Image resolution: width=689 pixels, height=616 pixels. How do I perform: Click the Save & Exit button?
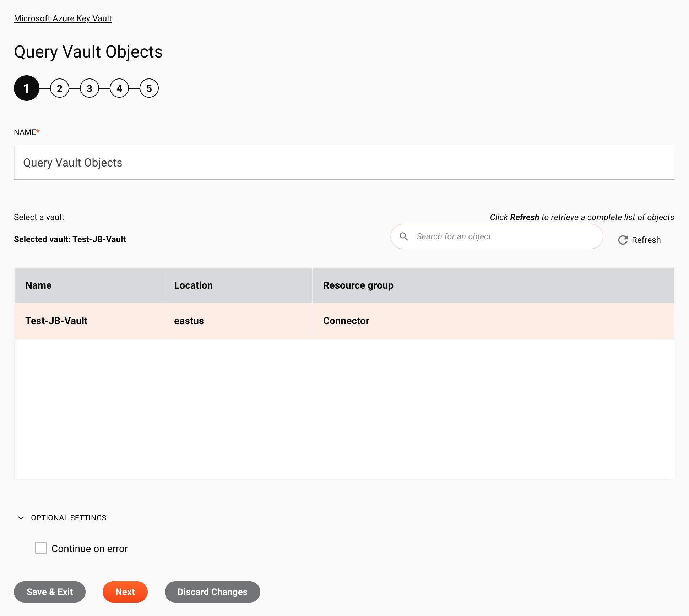click(x=49, y=592)
